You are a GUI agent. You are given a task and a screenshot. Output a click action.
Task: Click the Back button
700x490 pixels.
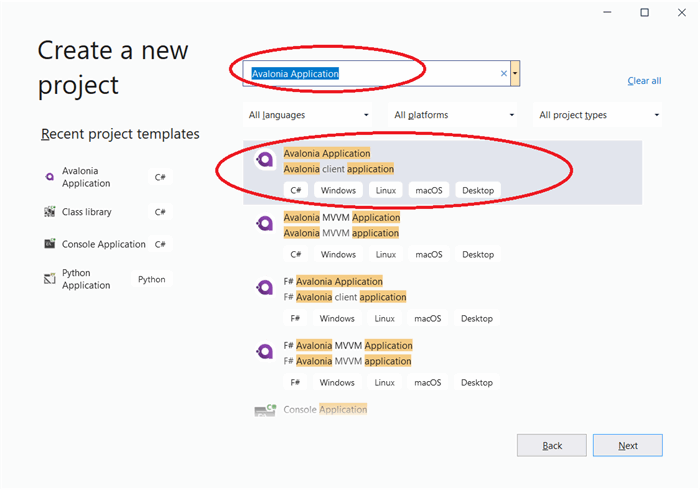[552, 445]
